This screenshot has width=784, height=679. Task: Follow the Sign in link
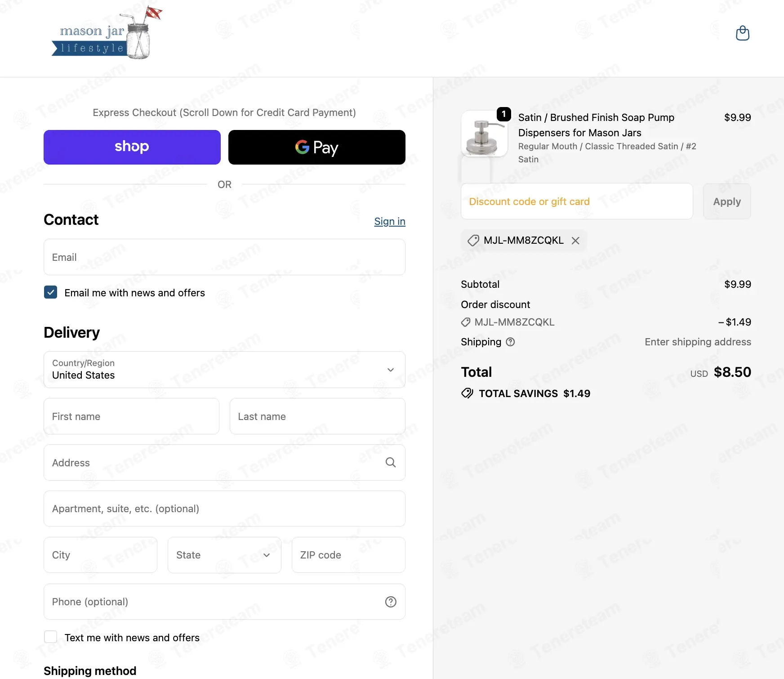[390, 221]
